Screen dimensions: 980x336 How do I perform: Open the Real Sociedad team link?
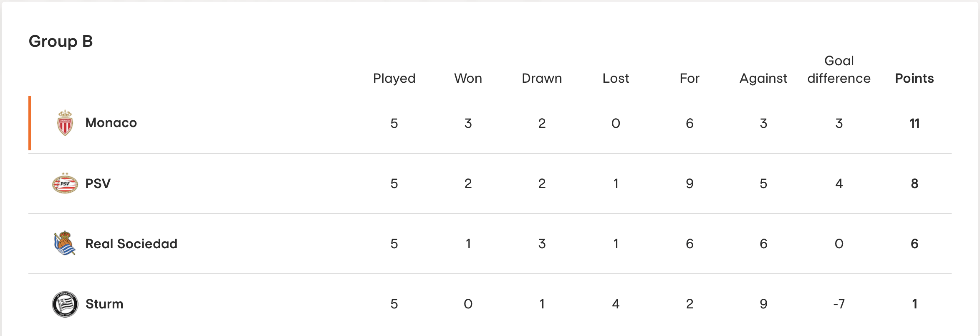tap(131, 244)
